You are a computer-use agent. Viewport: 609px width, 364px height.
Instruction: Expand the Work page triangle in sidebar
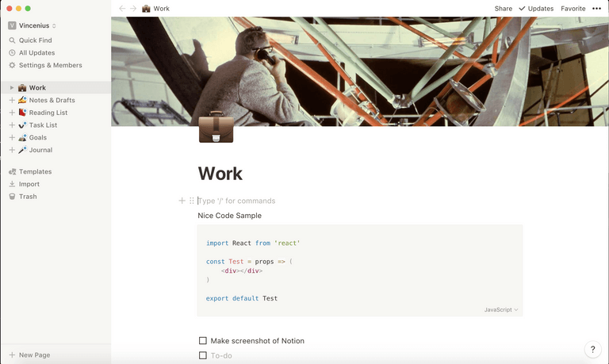pyautogui.click(x=12, y=88)
